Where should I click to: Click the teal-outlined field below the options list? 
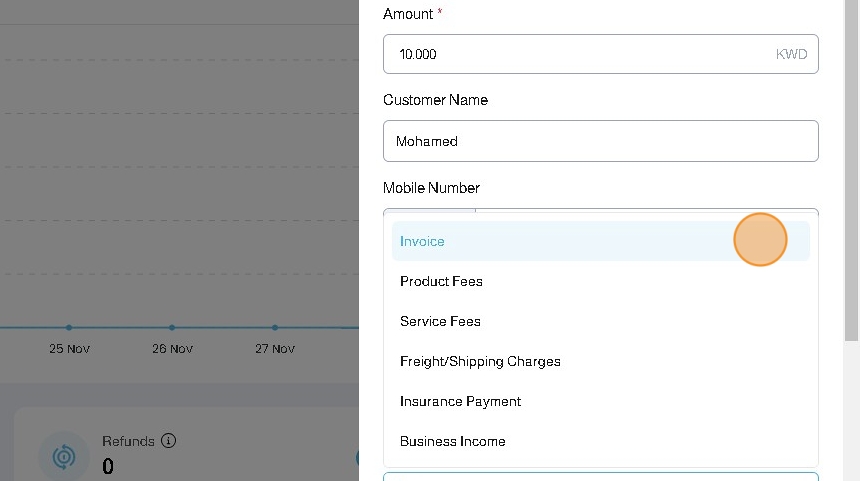[x=600, y=476]
